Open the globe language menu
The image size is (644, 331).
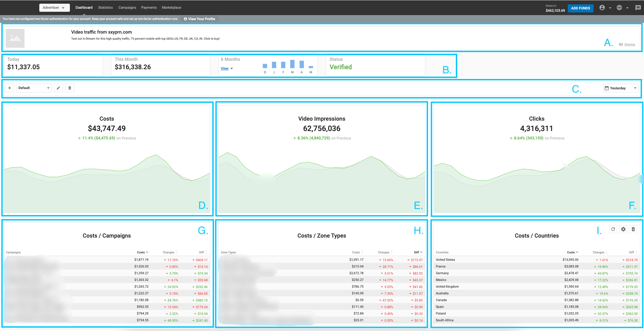click(x=619, y=8)
